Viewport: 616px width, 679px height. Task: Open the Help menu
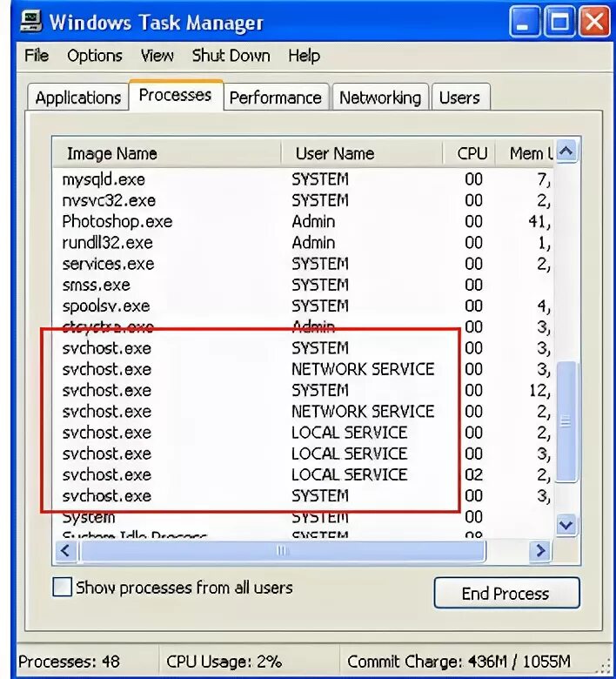tap(305, 56)
